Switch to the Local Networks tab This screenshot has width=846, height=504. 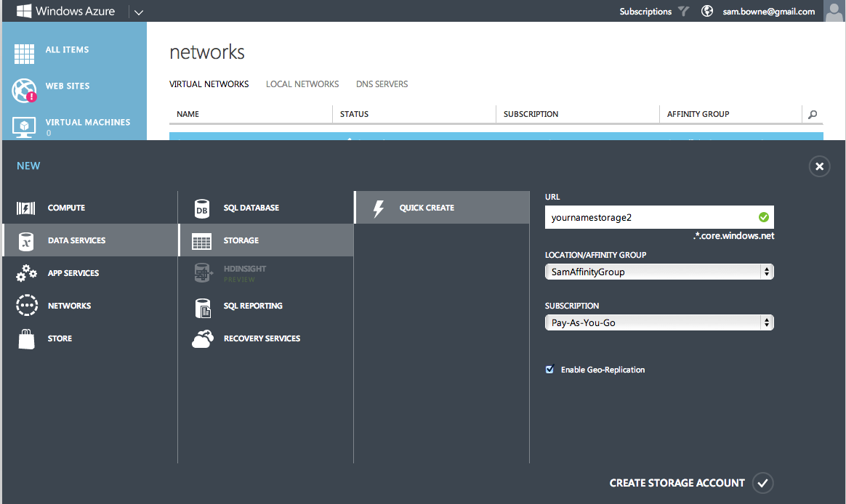pos(302,84)
